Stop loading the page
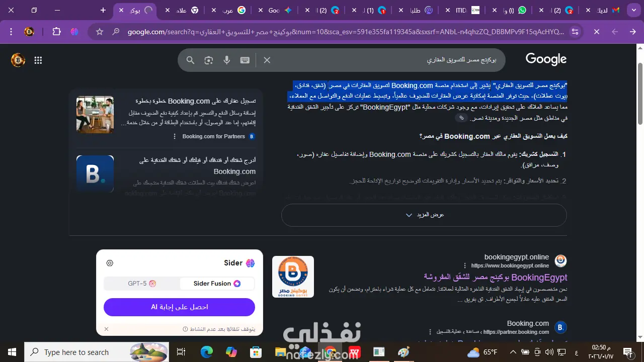 pos(596,32)
